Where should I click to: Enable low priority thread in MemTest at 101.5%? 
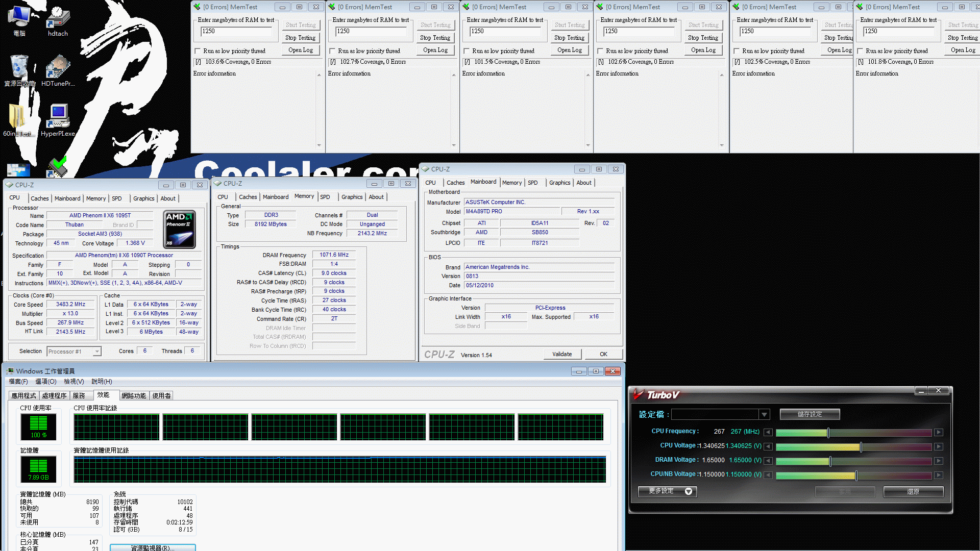click(467, 51)
